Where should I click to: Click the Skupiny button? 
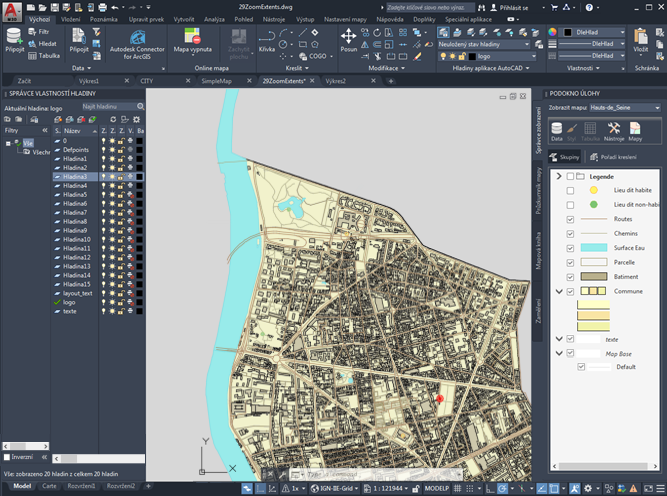569,157
